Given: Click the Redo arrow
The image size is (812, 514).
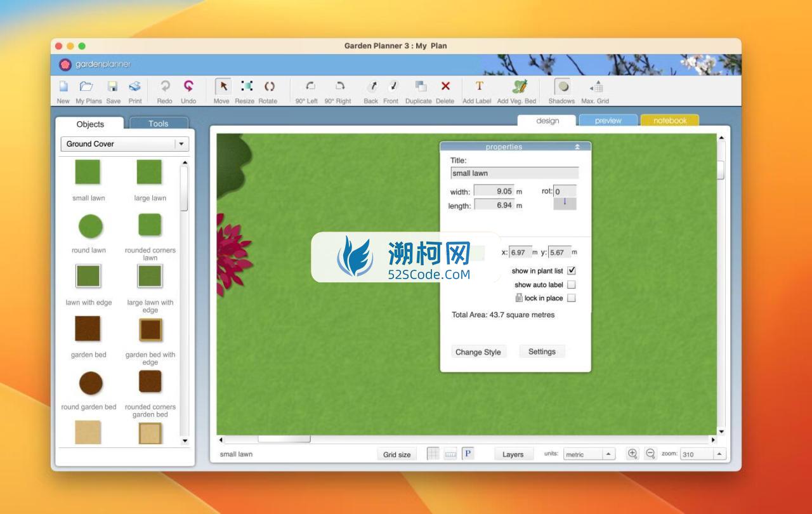Looking at the screenshot, I should pos(165,86).
